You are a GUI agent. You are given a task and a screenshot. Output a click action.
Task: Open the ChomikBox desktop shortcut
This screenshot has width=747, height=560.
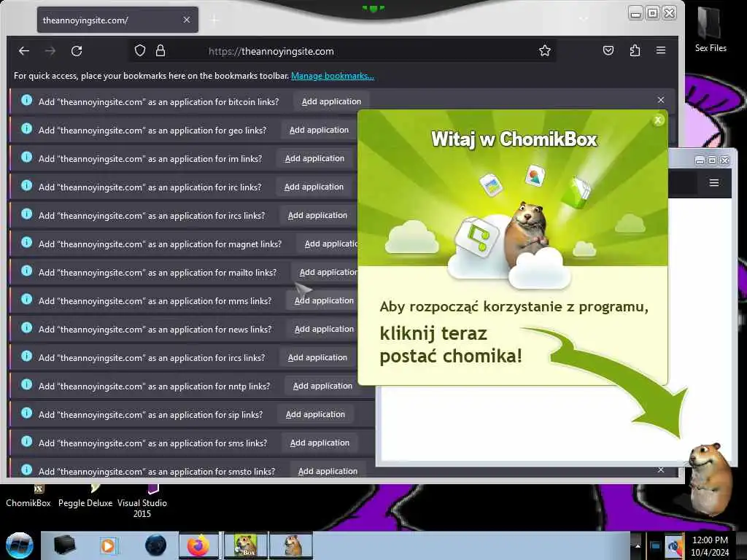(28, 496)
